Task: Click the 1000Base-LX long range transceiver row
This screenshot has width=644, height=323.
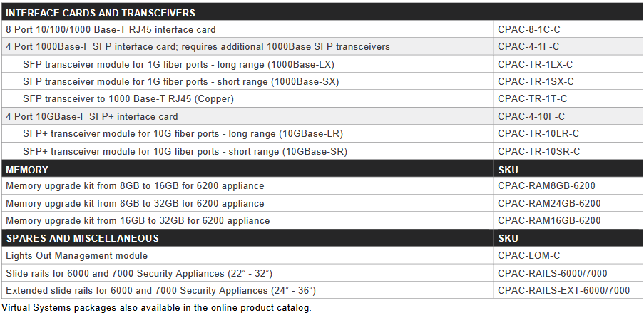Action: [x=178, y=64]
